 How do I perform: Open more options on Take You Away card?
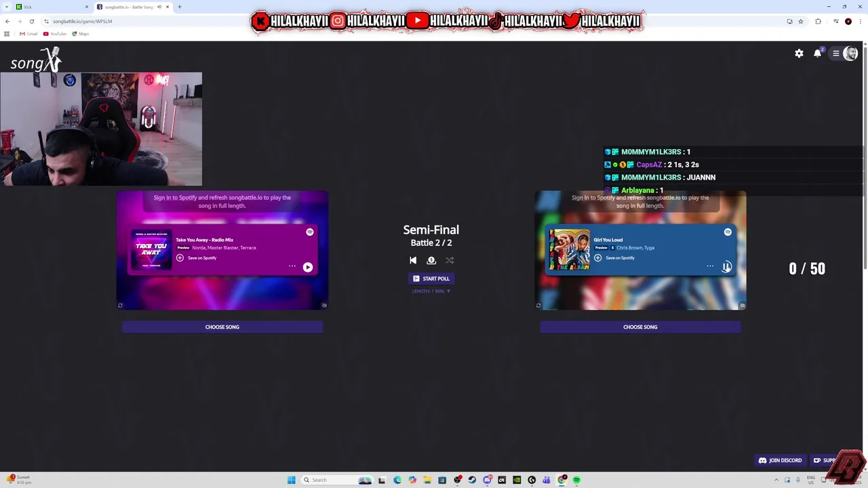(292, 266)
